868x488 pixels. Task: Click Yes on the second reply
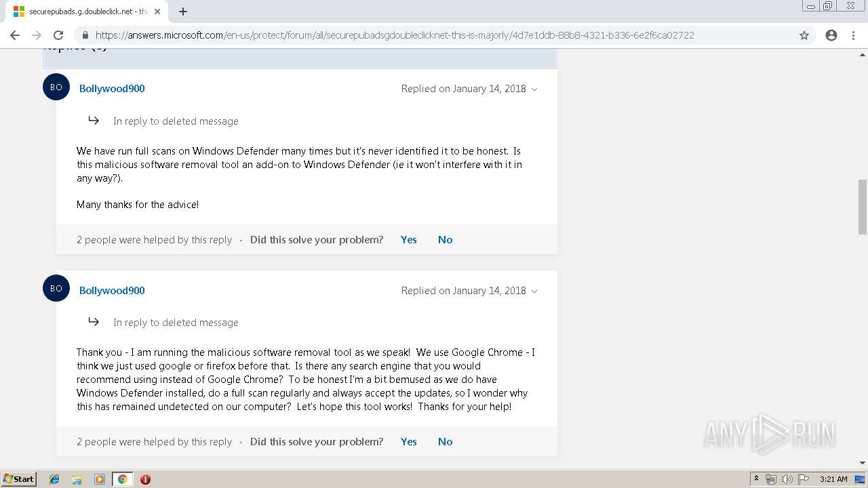click(x=408, y=441)
